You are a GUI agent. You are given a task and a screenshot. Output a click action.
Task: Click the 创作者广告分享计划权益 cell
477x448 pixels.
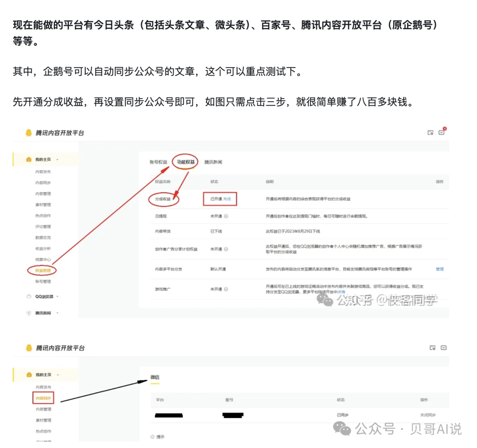pos(176,249)
